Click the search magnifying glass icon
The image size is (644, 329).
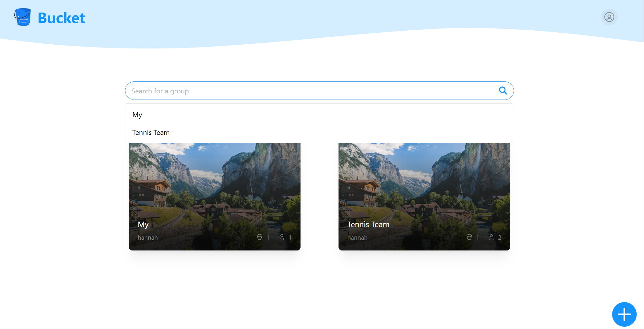pos(503,90)
